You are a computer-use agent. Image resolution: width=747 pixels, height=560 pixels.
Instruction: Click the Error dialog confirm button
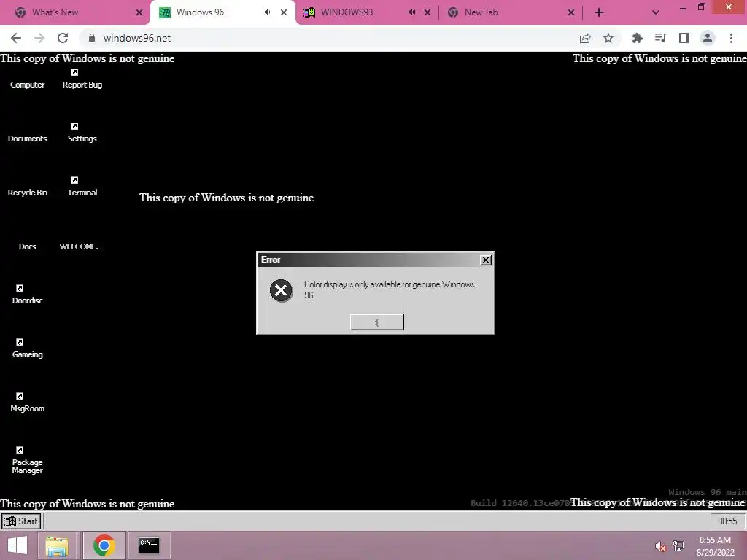(377, 322)
